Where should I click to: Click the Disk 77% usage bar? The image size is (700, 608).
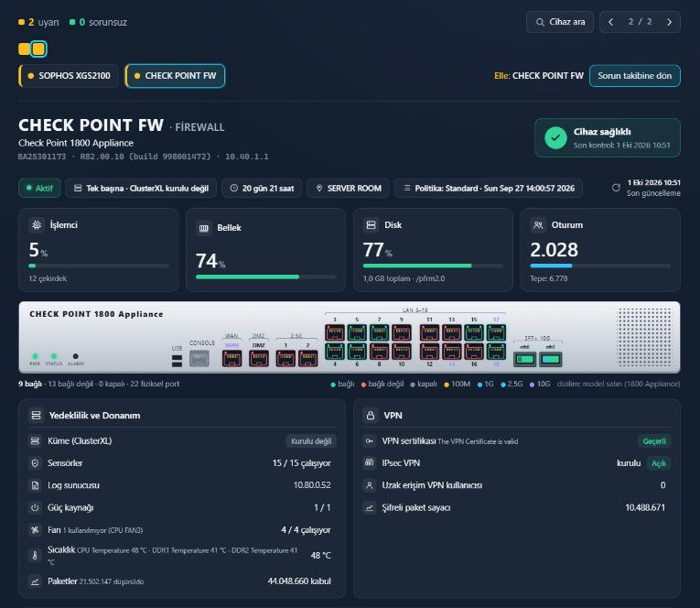point(433,266)
